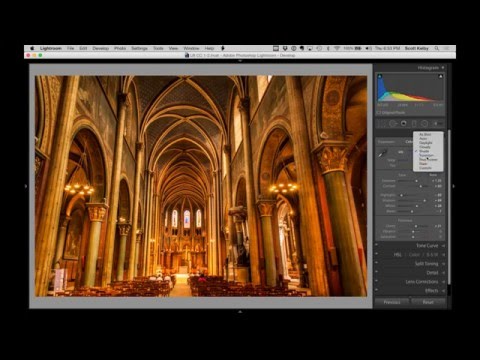This screenshot has height=360, width=480.
Task: Choose Tungsten white balance preset
Action: 428,155
